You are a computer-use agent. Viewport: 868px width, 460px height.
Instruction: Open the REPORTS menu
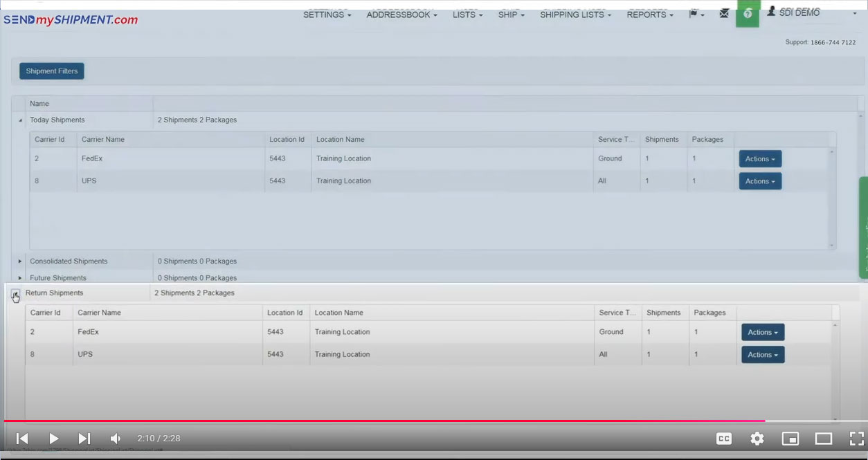click(649, 15)
